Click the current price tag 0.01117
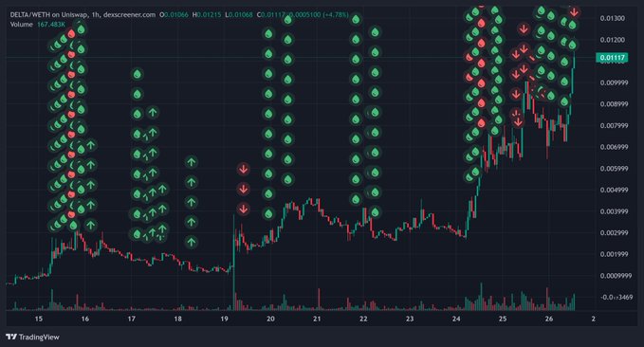Screen dimensions: 644x347 click(612, 58)
